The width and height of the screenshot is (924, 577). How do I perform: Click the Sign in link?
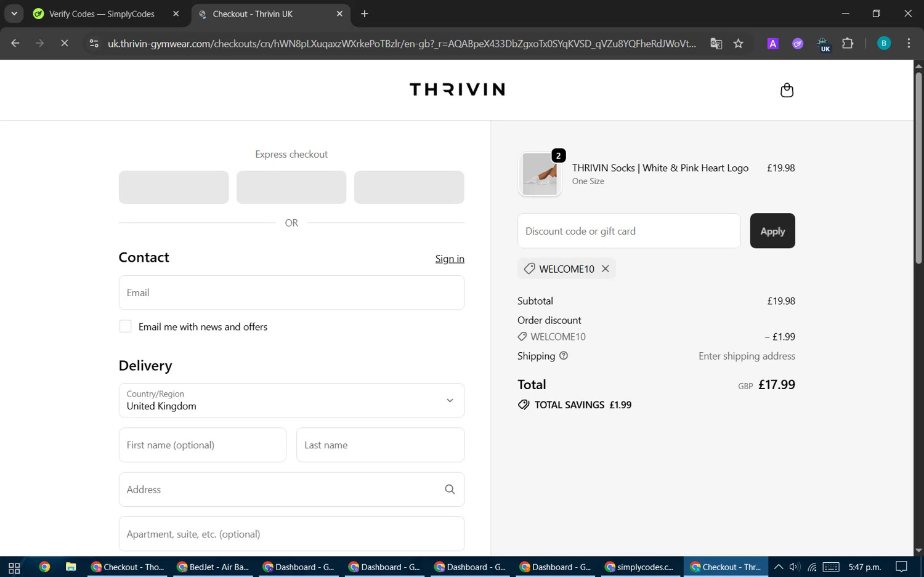[450, 259]
